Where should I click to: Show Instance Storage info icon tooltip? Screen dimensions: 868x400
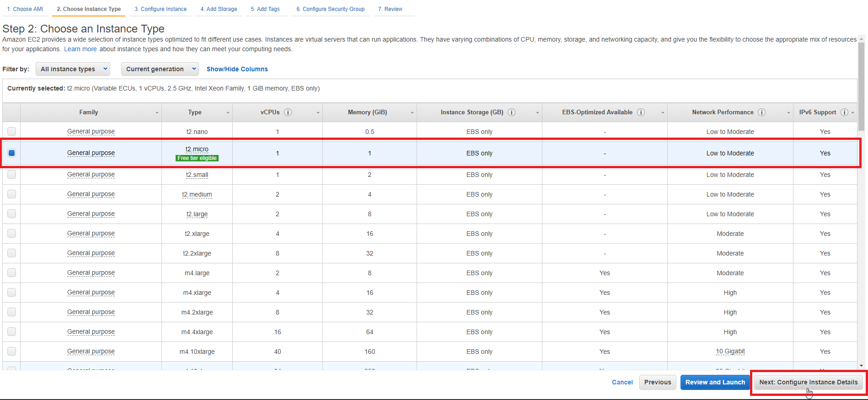(x=512, y=112)
